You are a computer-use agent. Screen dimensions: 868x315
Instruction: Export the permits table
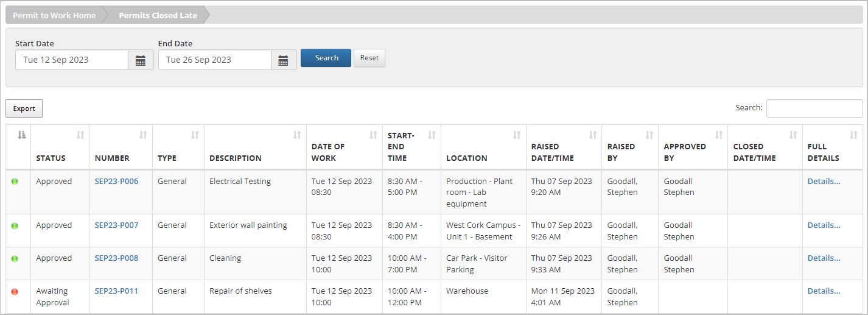[x=24, y=108]
